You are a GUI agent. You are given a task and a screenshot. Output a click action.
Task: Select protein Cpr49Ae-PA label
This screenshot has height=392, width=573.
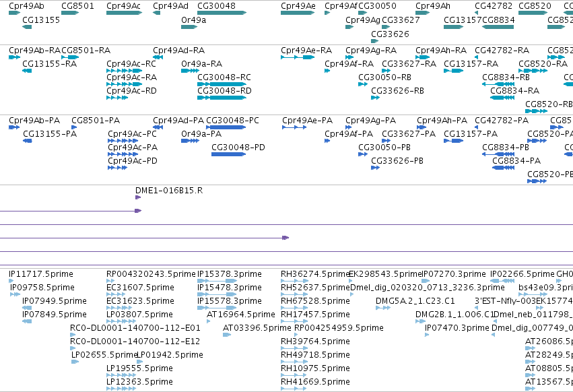pos(307,121)
